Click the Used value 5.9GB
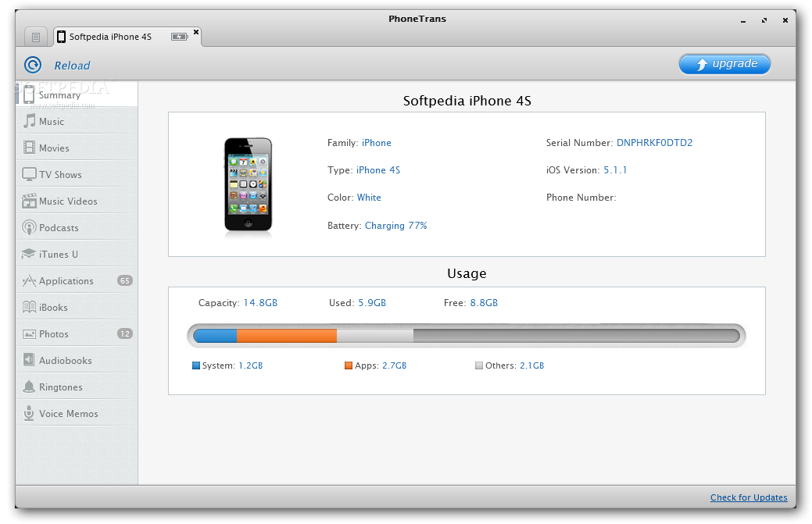812x524 pixels. pyautogui.click(x=372, y=302)
